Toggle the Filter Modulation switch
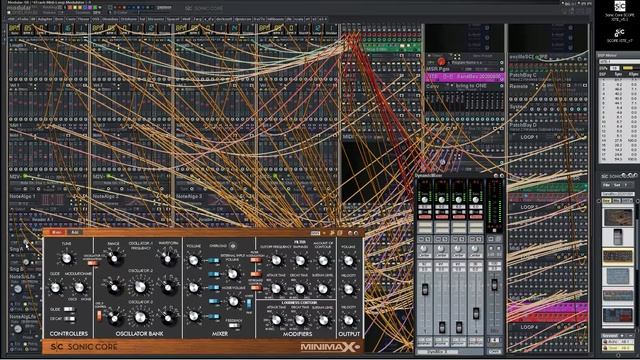This screenshot has height=360, width=640. [x=256, y=260]
